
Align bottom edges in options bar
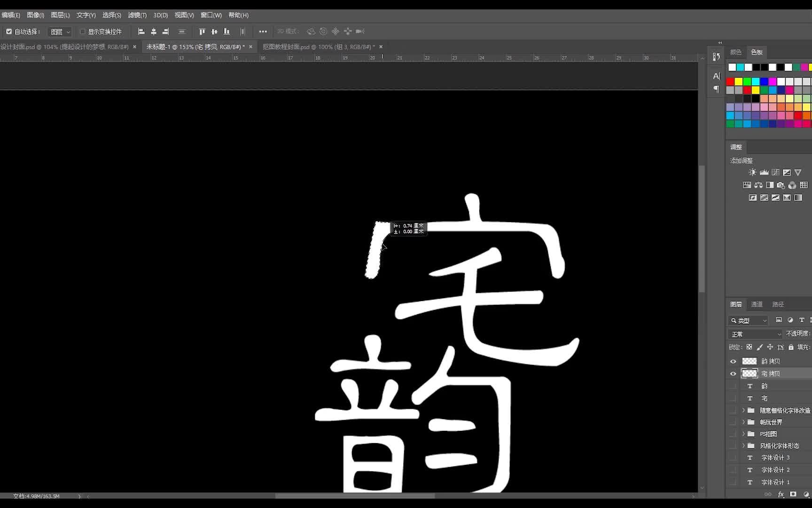pos(226,32)
